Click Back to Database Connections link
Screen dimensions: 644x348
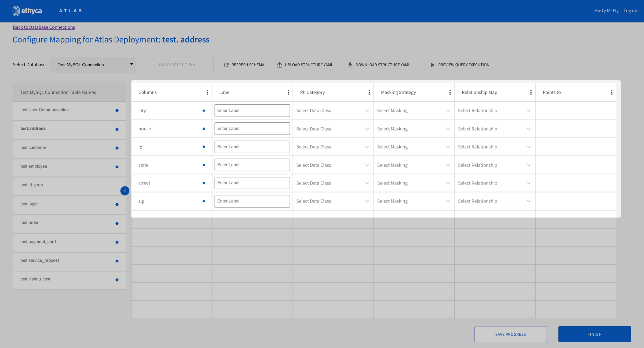[44, 27]
